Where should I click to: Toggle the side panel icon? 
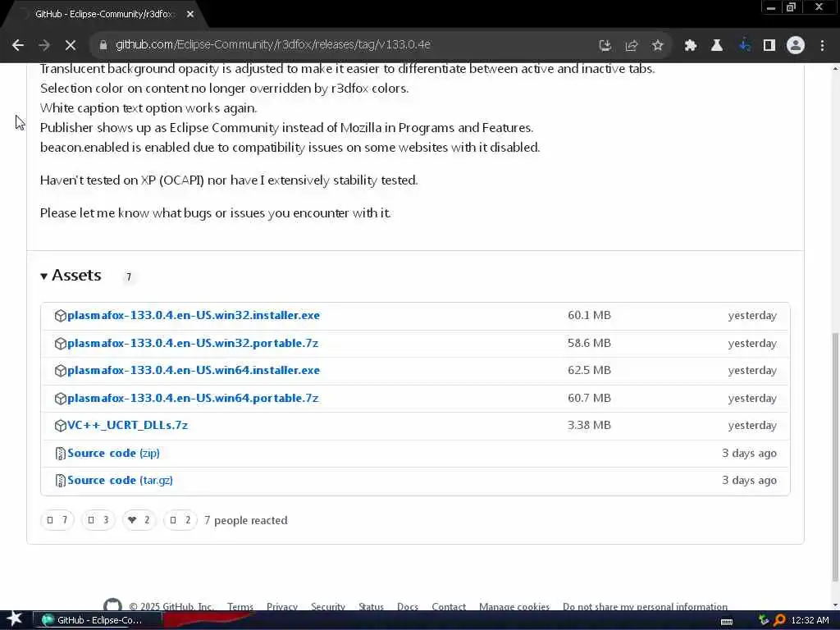[769, 46]
